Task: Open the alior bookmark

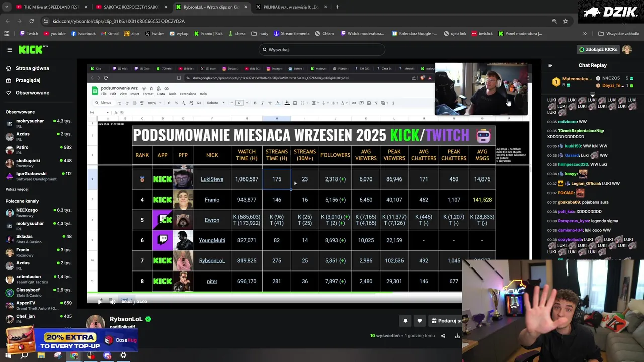Action: click(x=131, y=34)
